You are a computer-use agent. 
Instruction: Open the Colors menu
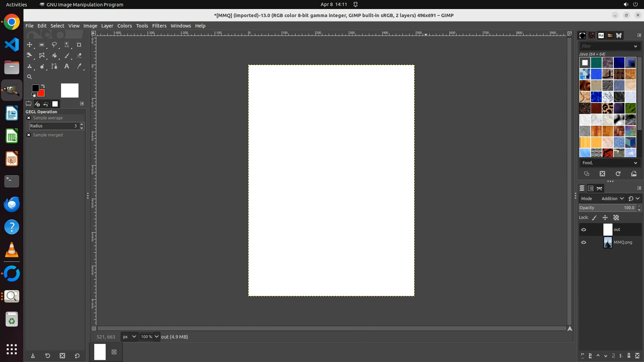pyautogui.click(x=124, y=26)
